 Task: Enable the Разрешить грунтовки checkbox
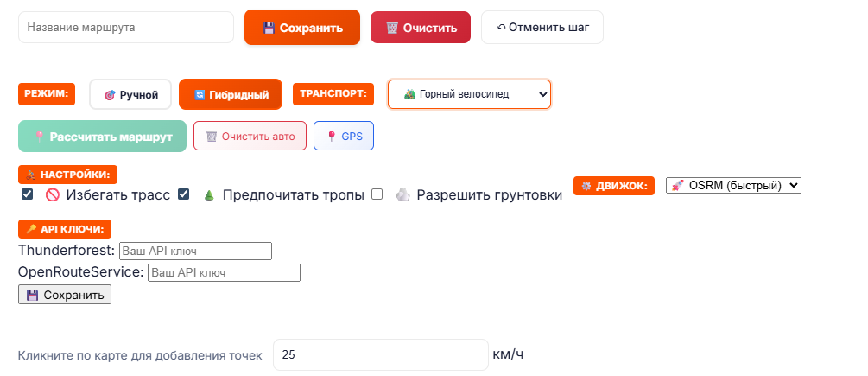(x=377, y=194)
